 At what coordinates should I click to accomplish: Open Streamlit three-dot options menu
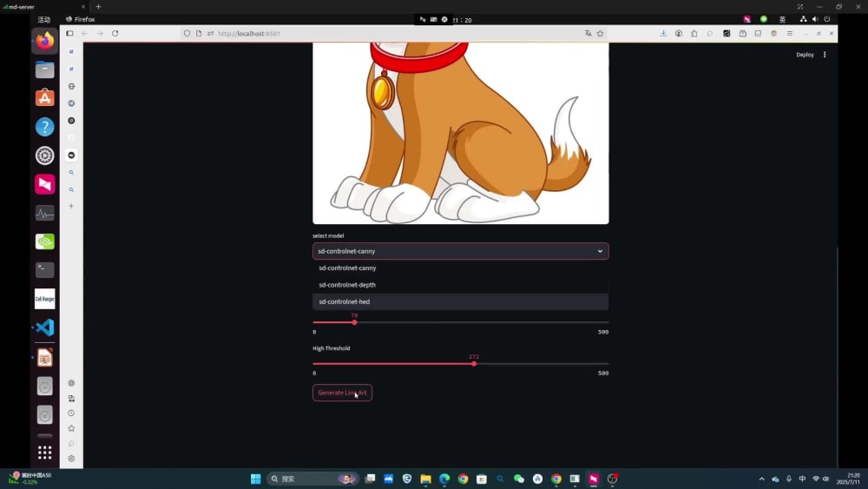825,54
